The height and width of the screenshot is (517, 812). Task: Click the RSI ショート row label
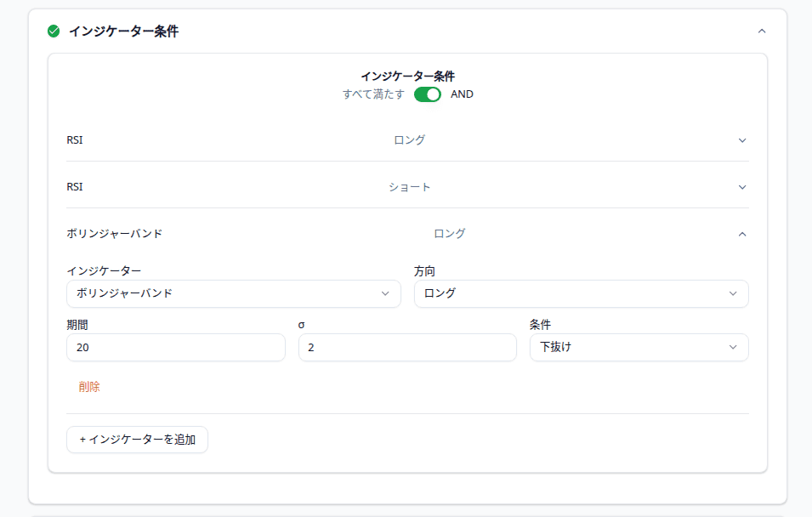tap(75, 187)
